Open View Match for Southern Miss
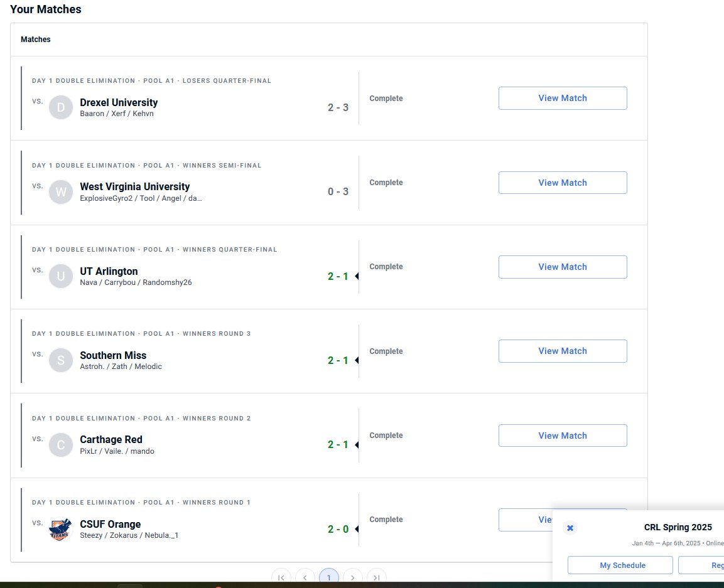The height and width of the screenshot is (588, 724). [x=563, y=351]
